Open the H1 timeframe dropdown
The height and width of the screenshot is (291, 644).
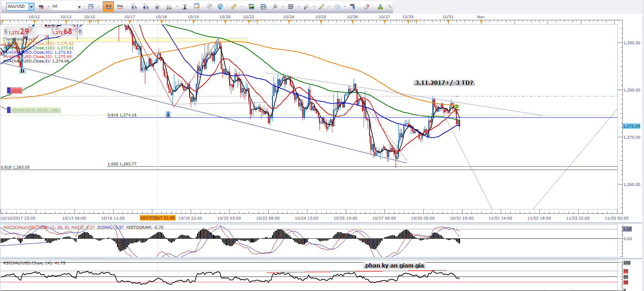pyautogui.click(x=79, y=6)
